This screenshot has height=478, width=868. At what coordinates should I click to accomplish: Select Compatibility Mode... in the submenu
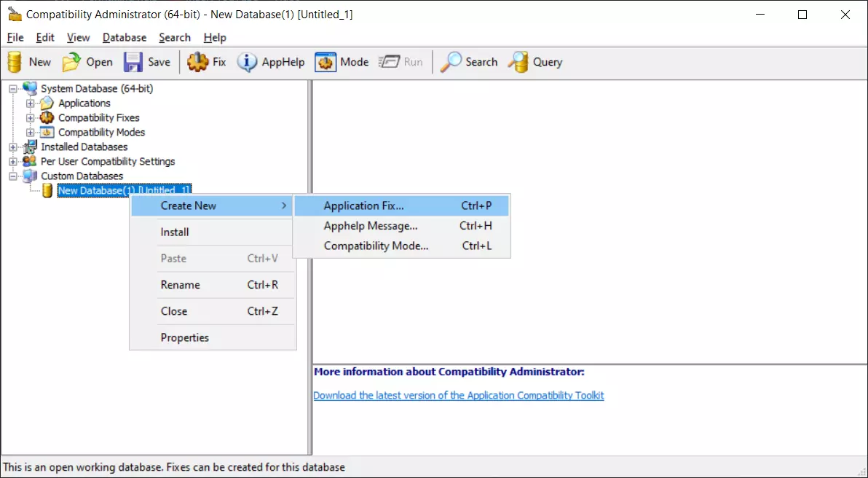tap(376, 246)
